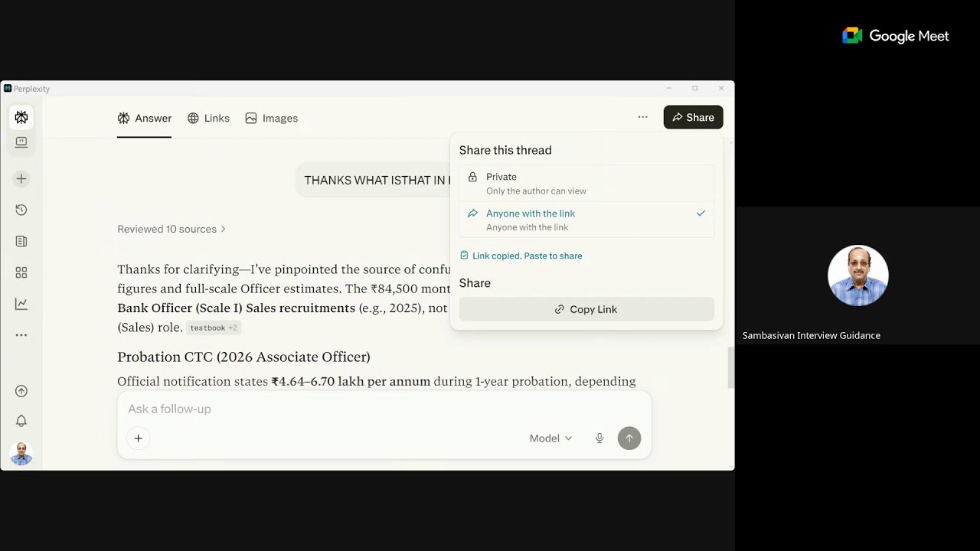Switch to the Answer tab
Viewport: 980px width, 551px height.
tap(144, 118)
